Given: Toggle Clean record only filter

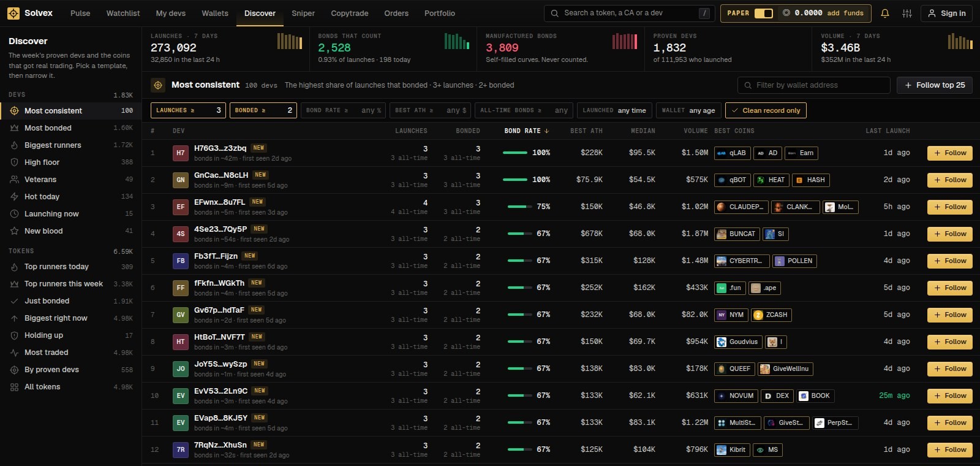Looking at the screenshot, I should pyautogui.click(x=766, y=110).
